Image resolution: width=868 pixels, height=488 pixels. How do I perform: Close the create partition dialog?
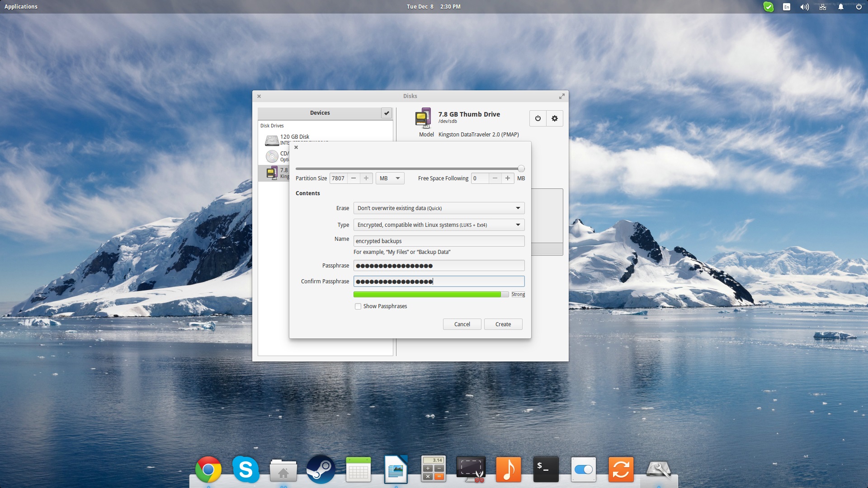click(x=296, y=147)
